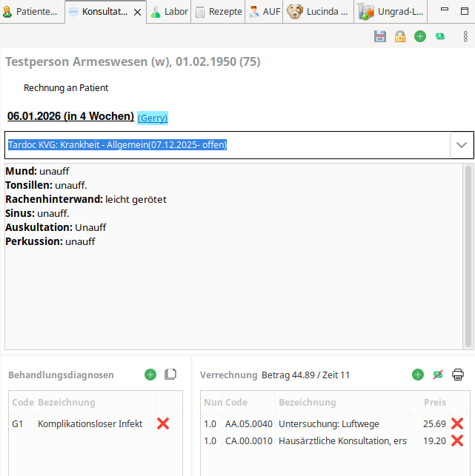Close the Konsultation tab
The height and width of the screenshot is (476, 475).
tap(137, 13)
